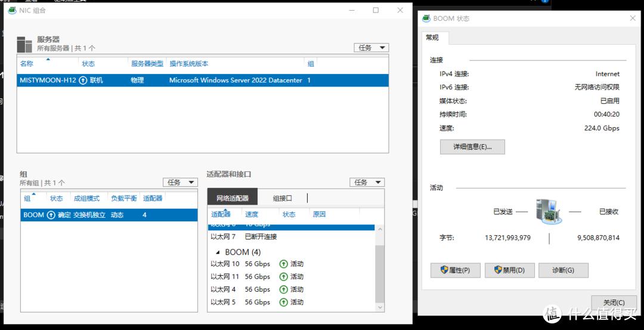Click Microsoft Windows Server 2022 Datacenter text

coord(236,81)
